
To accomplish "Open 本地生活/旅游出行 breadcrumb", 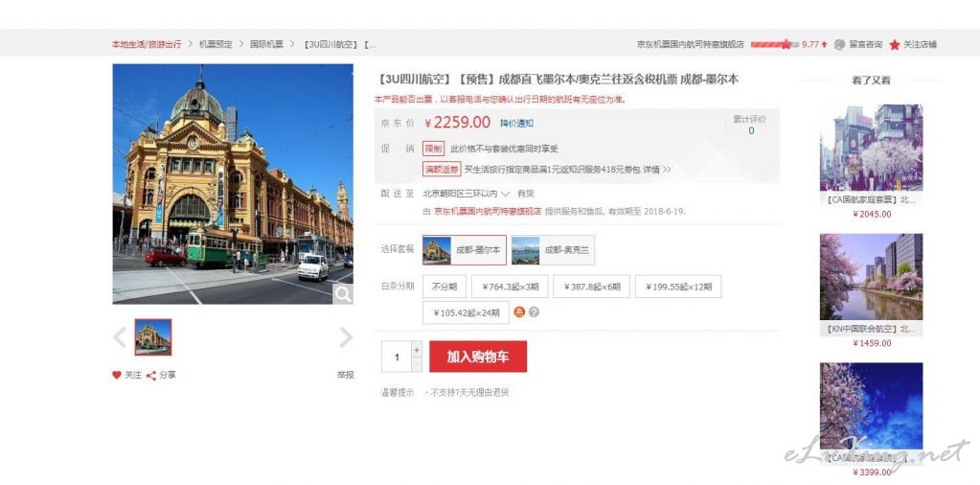I will (147, 44).
